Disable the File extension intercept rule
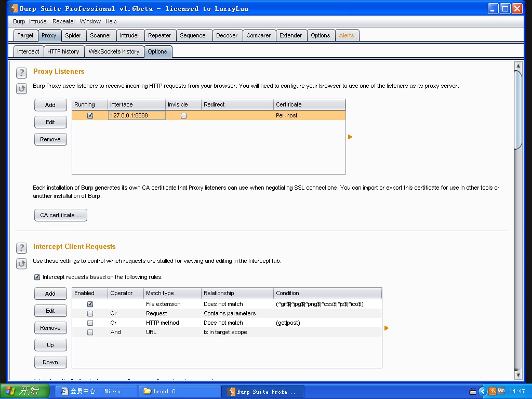 coord(90,304)
